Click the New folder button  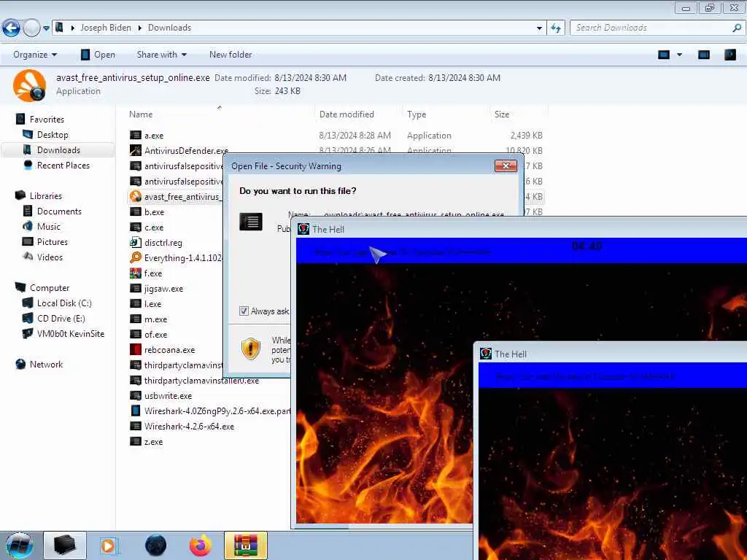[231, 55]
